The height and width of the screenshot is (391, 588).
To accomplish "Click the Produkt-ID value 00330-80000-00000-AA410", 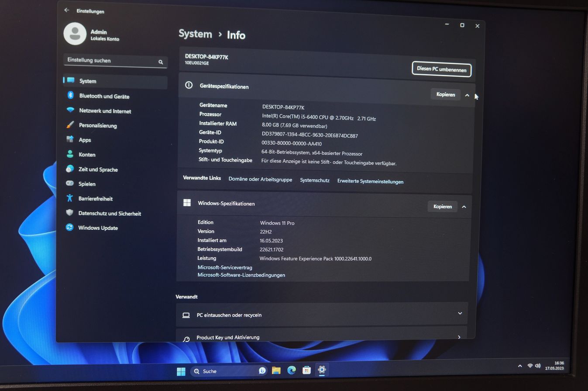I will (x=291, y=143).
